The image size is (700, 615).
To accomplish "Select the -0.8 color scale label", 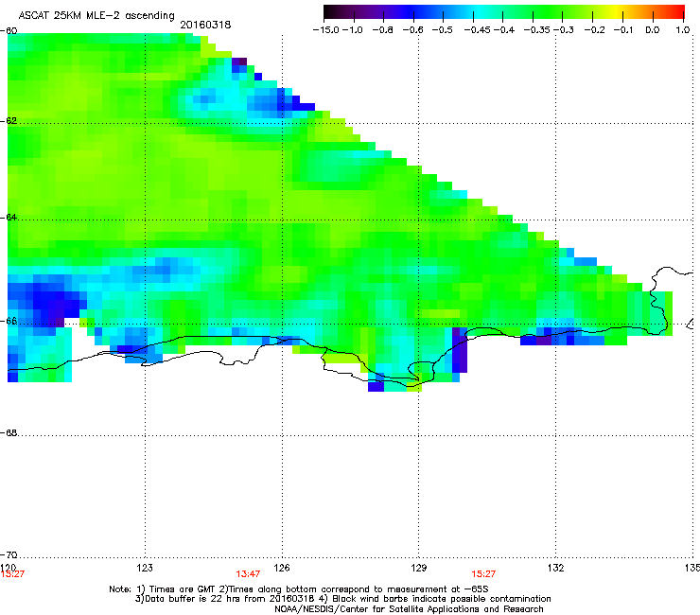I will (x=382, y=30).
